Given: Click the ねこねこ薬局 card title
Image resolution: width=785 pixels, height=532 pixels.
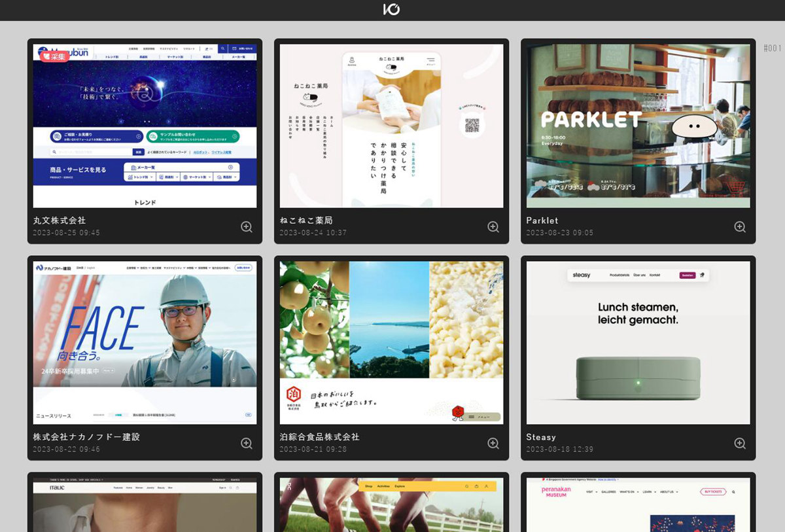Looking at the screenshot, I should 306,221.
